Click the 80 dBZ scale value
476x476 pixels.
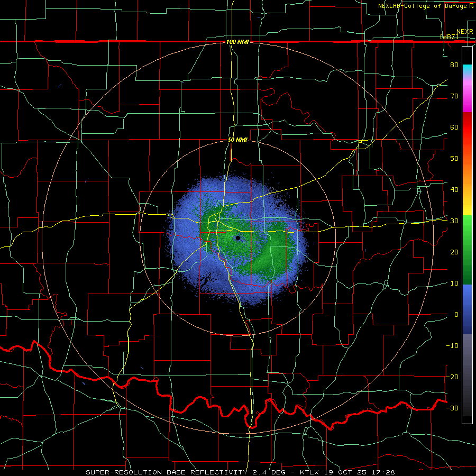tap(454, 65)
